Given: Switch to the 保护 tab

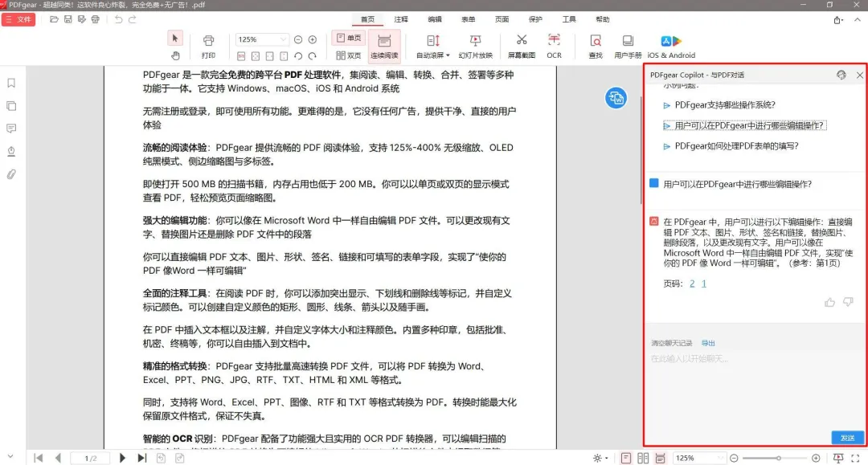Looking at the screenshot, I should (x=535, y=19).
